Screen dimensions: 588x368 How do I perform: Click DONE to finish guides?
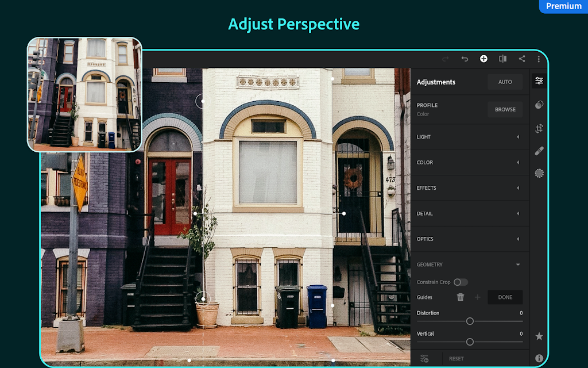(505, 297)
